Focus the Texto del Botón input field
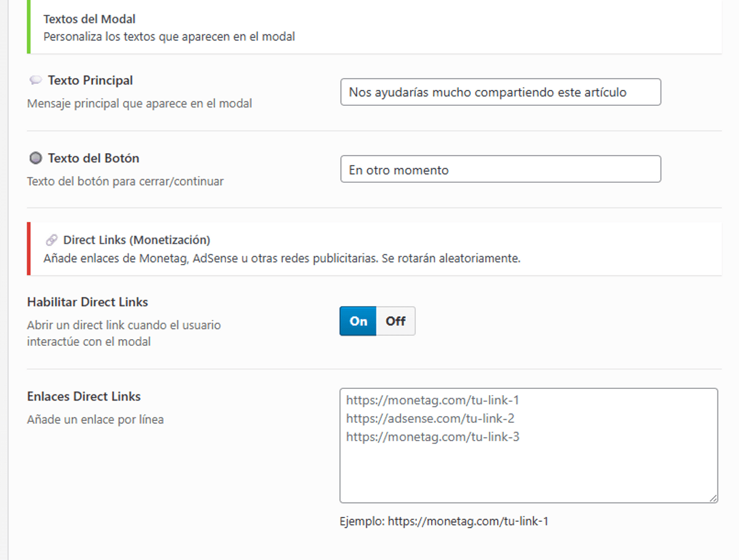The height and width of the screenshot is (560, 739). [500, 170]
